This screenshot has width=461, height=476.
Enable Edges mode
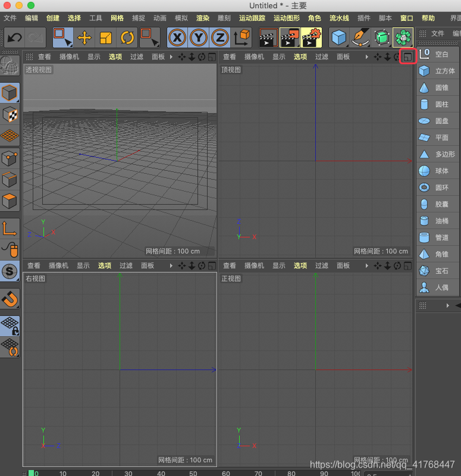tap(10, 180)
